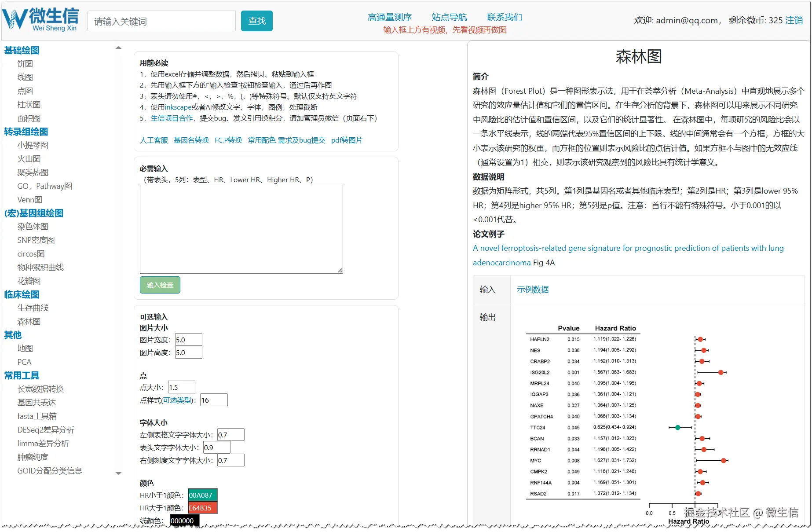Click the 表头文字字体大小 input field
The height and width of the screenshot is (532, 812).
click(x=216, y=448)
